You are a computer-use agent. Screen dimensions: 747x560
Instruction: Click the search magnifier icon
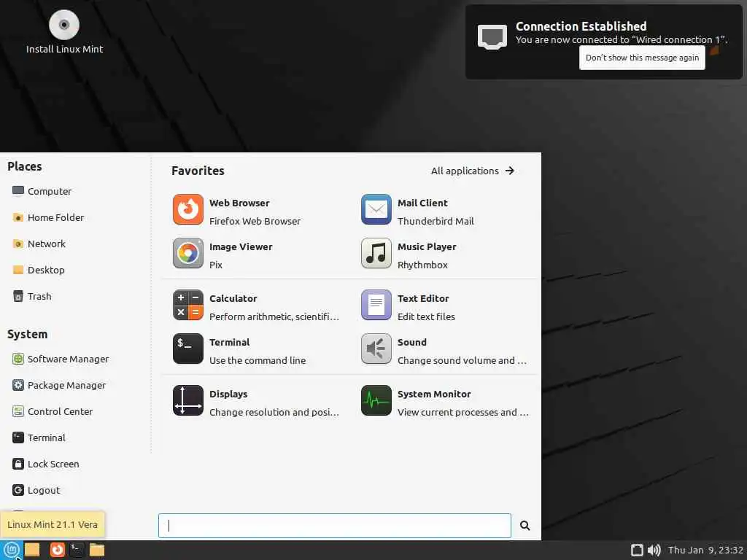coord(525,525)
